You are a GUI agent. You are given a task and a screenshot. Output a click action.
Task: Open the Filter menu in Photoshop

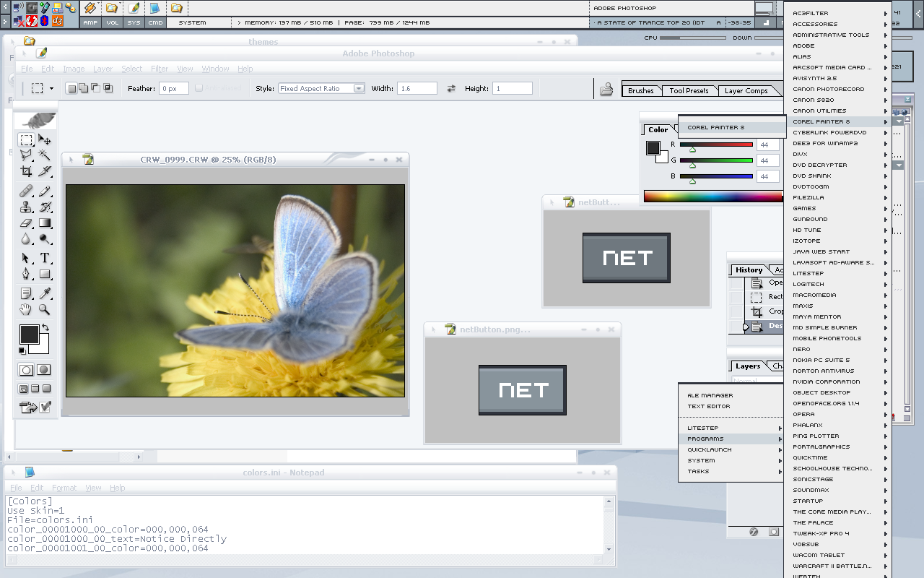pos(160,69)
